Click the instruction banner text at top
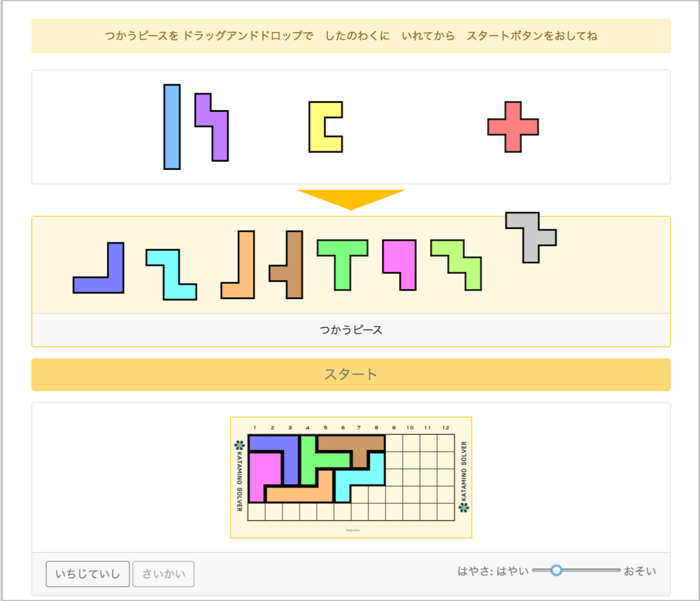The width and height of the screenshot is (700, 601). (x=351, y=36)
